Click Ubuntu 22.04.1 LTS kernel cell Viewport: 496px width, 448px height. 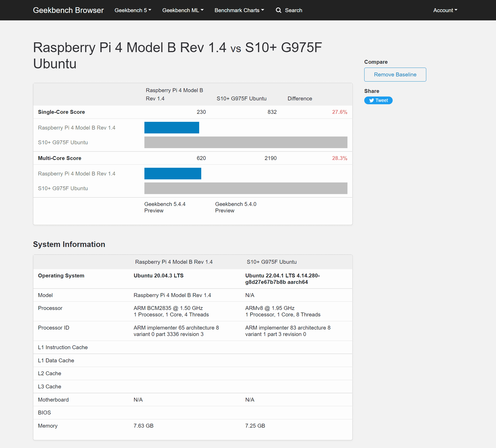click(282, 279)
